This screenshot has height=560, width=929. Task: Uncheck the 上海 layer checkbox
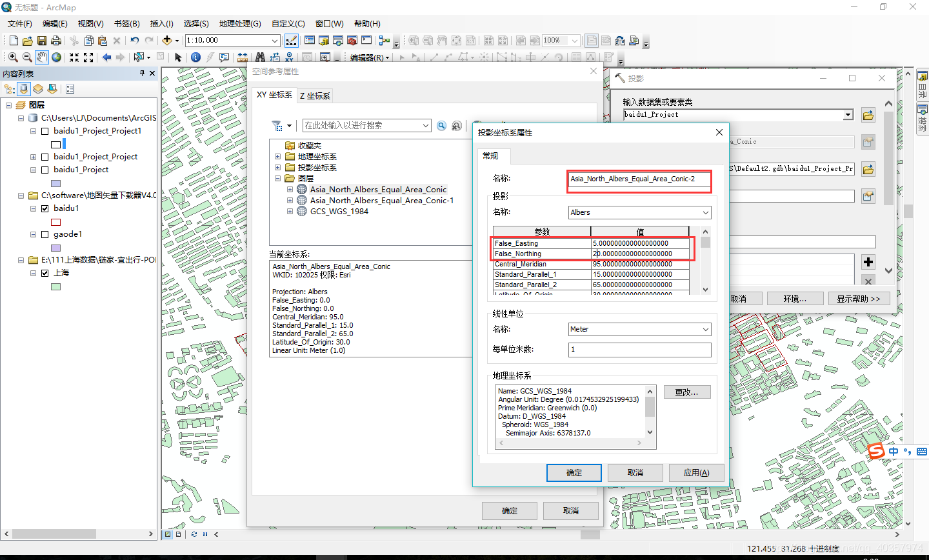tap(45, 273)
